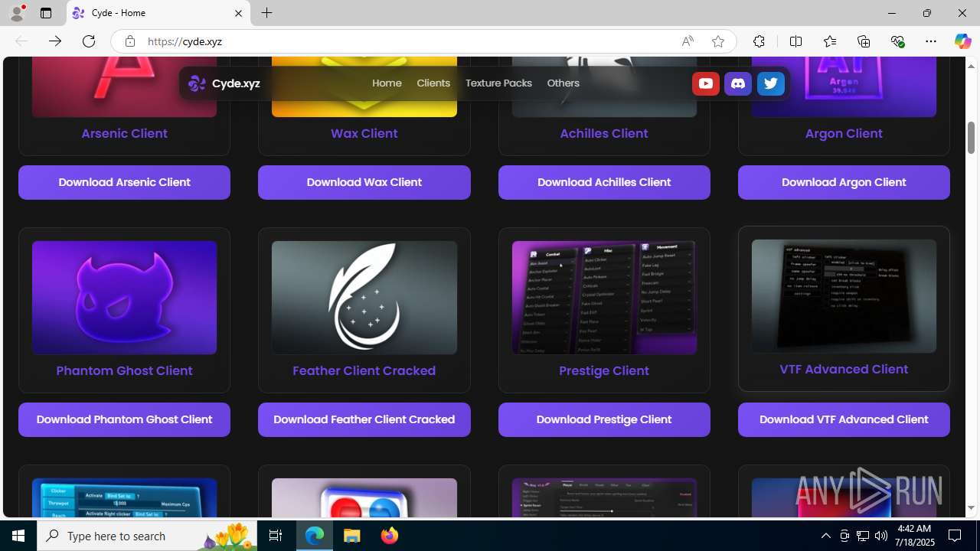Click Download VTF Advanced Client button
Image resolution: width=980 pixels, height=551 pixels.
844,419
